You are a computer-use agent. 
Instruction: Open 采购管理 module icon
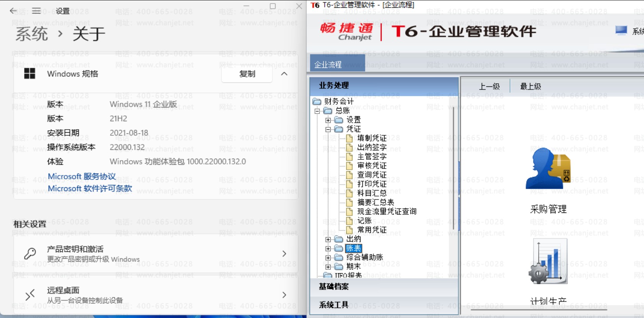pyautogui.click(x=548, y=168)
